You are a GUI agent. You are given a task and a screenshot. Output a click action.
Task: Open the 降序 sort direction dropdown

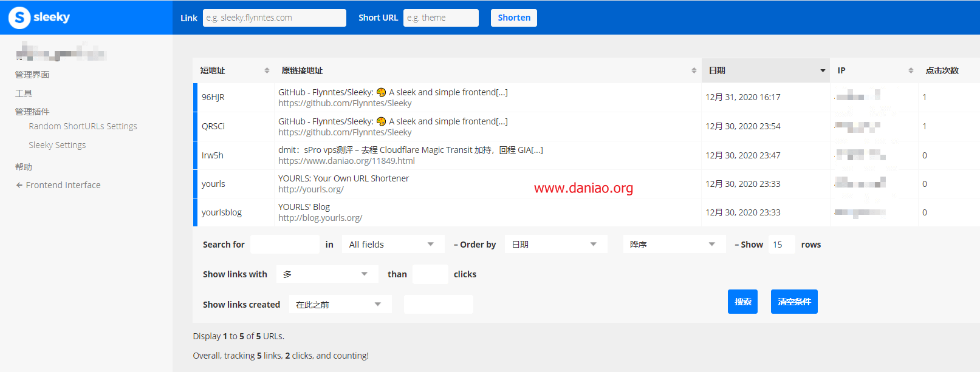click(674, 245)
